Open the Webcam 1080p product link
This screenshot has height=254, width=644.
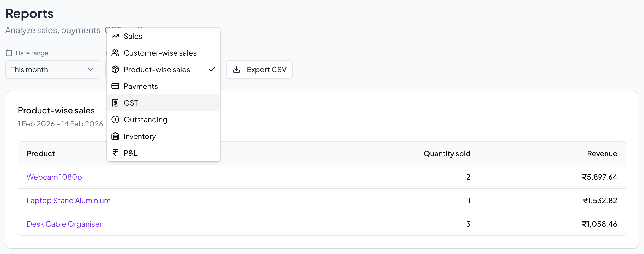click(54, 177)
